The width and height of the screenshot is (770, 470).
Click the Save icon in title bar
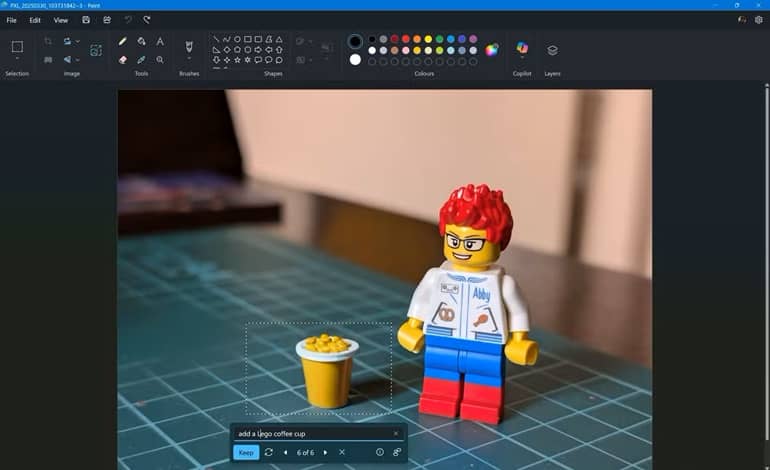86,20
